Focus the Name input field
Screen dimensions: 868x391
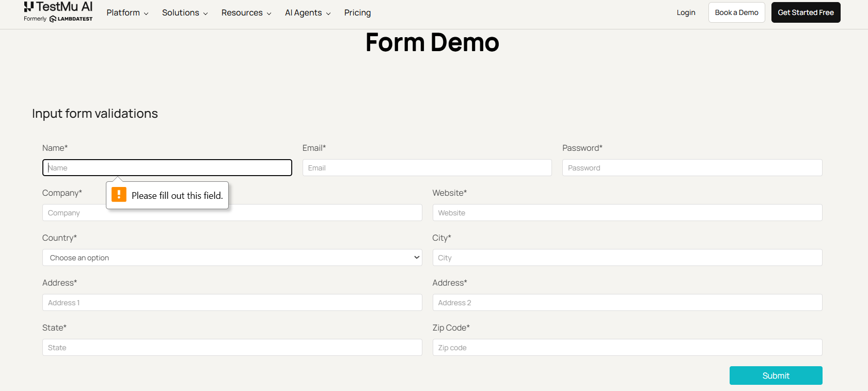click(x=167, y=168)
